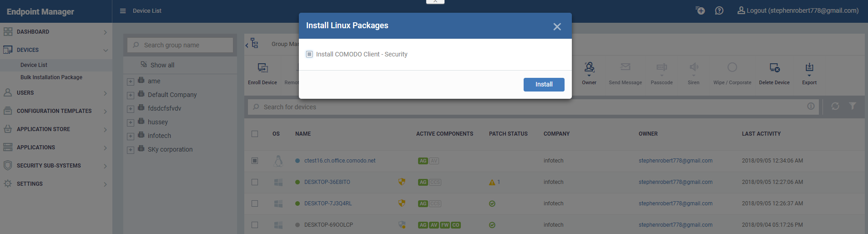Expand the infotech group

tap(131, 137)
